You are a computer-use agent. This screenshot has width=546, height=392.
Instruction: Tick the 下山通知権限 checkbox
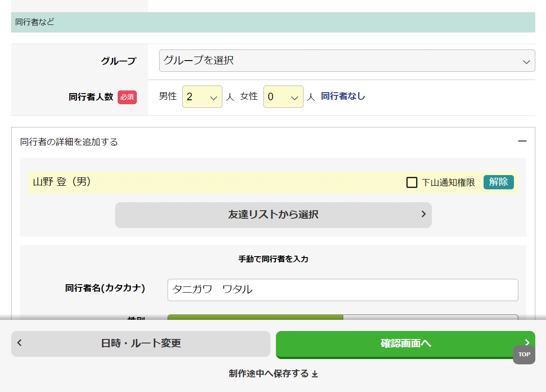pos(412,182)
